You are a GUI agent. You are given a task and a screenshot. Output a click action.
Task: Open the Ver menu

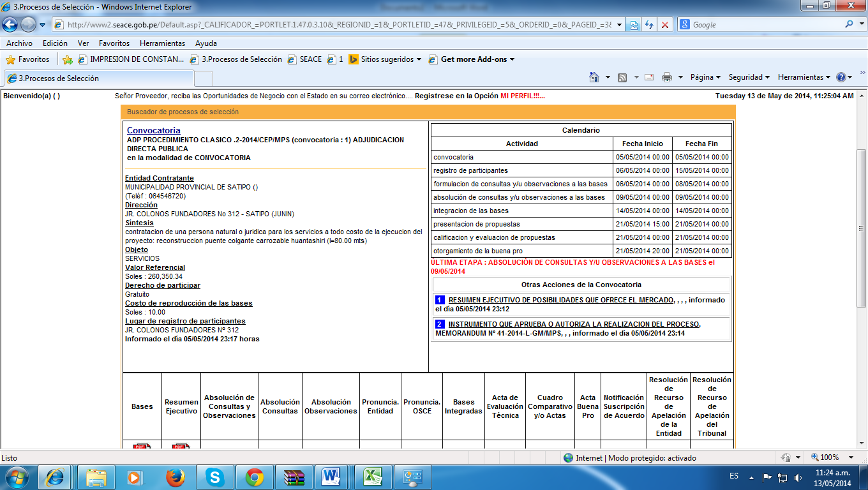pyautogui.click(x=83, y=43)
